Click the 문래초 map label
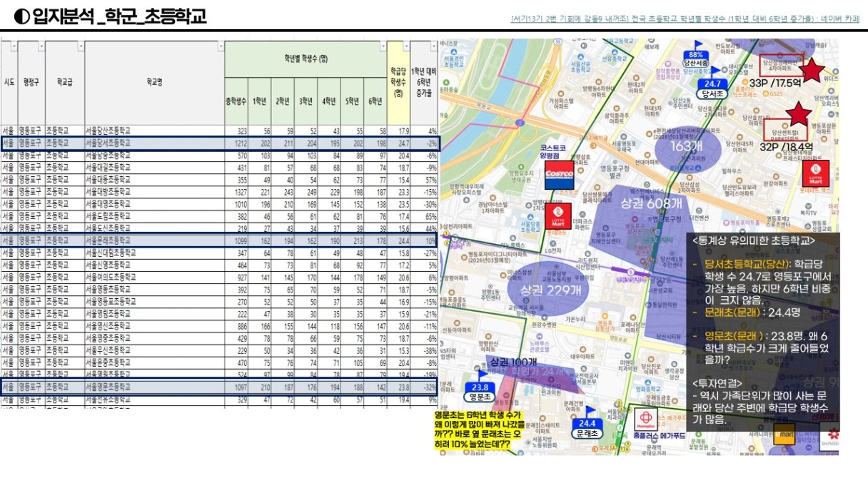868x488 pixels. tap(587, 433)
